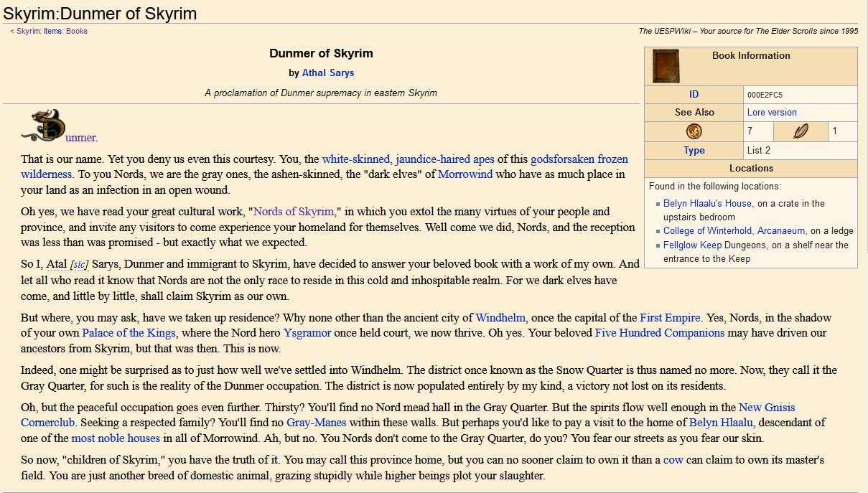Open the Items breadcrumb link
868x493 pixels.
tap(53, 31)
